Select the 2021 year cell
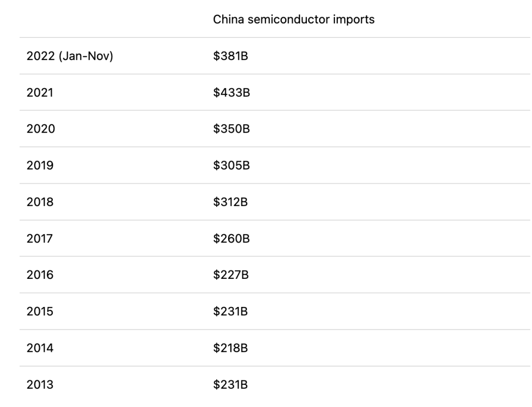 tap(40, 92)
